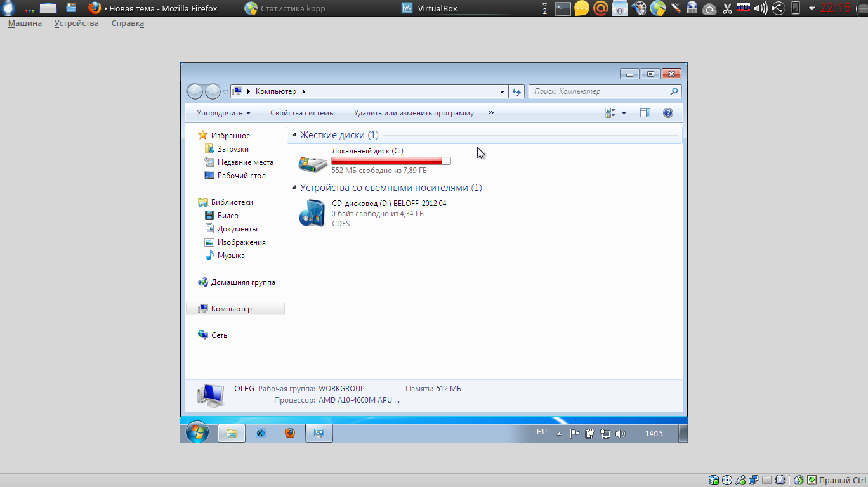Click search field Поиск: Компьютер
Screen dimensions: 868x487
pyautogui.click(x=599, y=91)
